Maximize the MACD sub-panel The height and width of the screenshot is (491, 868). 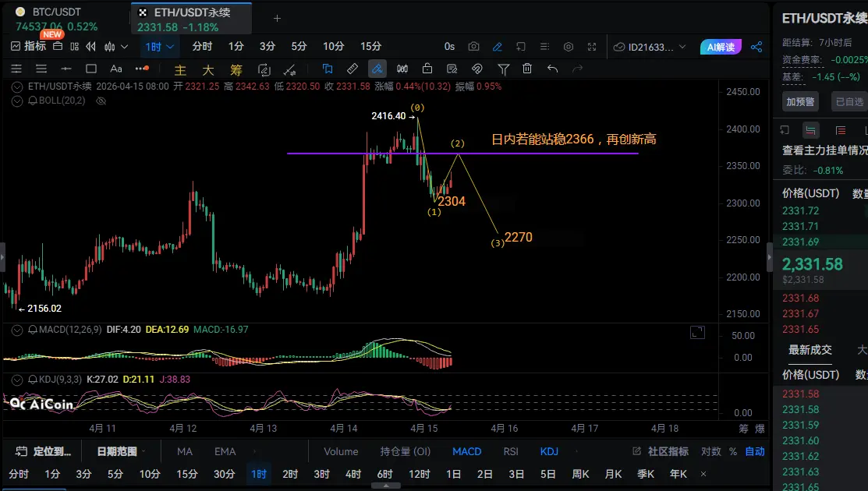point(697,332)
